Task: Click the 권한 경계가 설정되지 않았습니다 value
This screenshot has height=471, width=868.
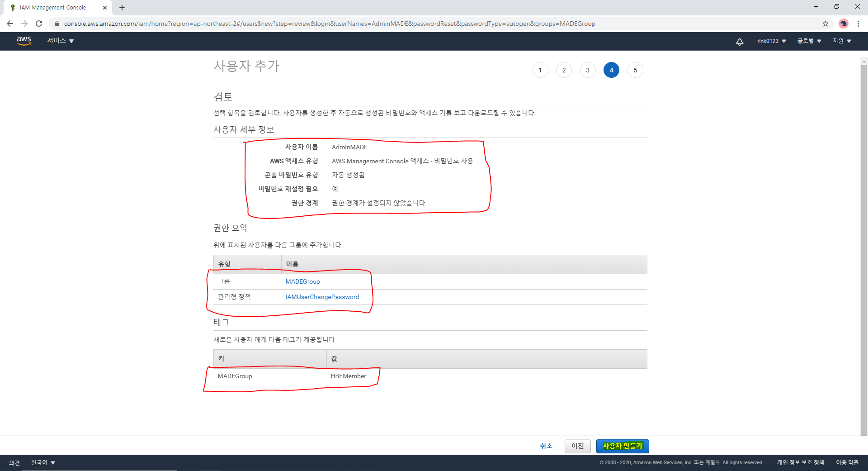Action: tap(378, 203)
